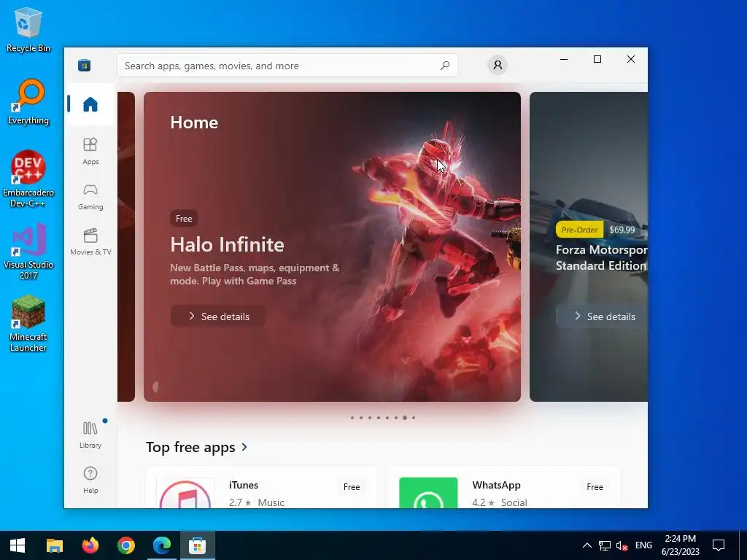Minimize the Microsoft Store window
Viewport: 747px width, 560px height.
coord(564,59)
